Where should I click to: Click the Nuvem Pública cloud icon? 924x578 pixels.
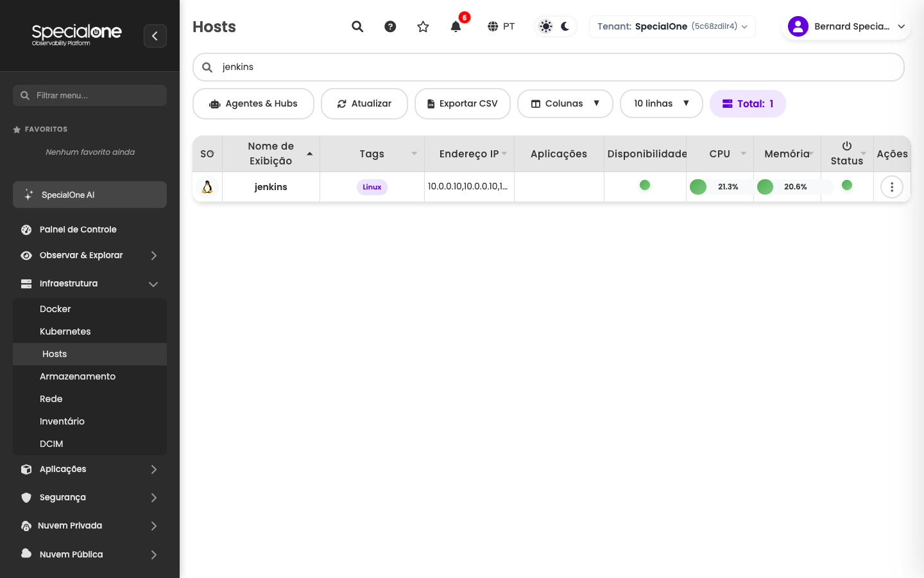click(26, 553)
